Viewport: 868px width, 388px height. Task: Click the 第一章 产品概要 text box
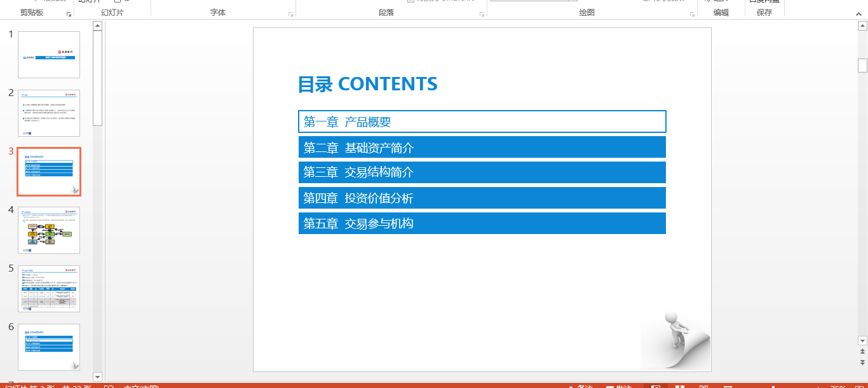(x=482, y=121)
